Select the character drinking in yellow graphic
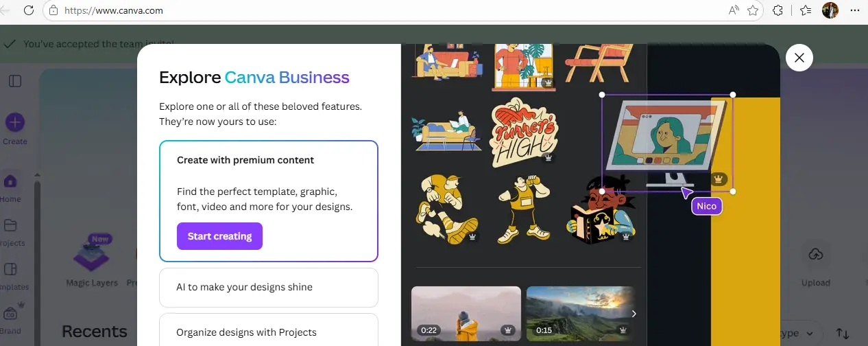Image resolution: width=868 pixels, height=346 pixels. pyautogui.click(x=522, y=209)
